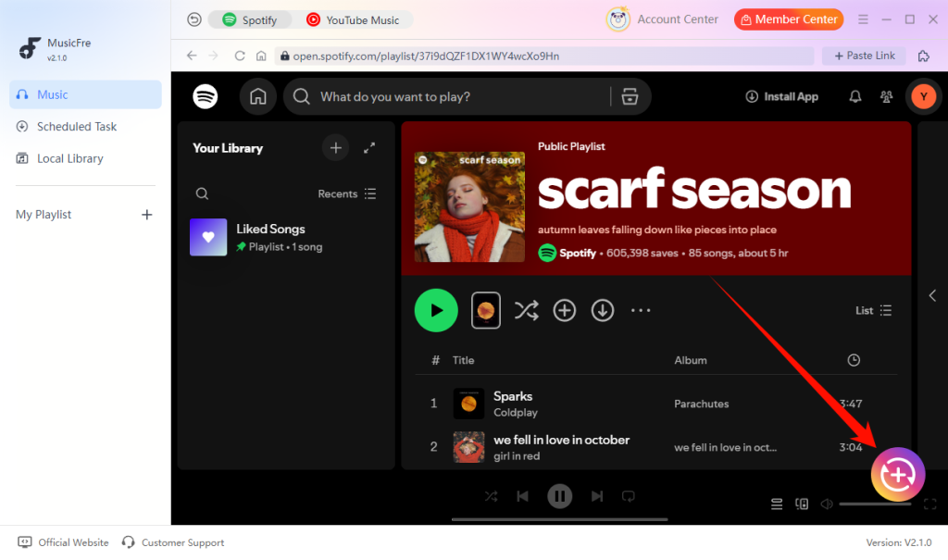Click the MusicFre add-to-convert floating button
The image size is (948, 560).
(898, 475)
